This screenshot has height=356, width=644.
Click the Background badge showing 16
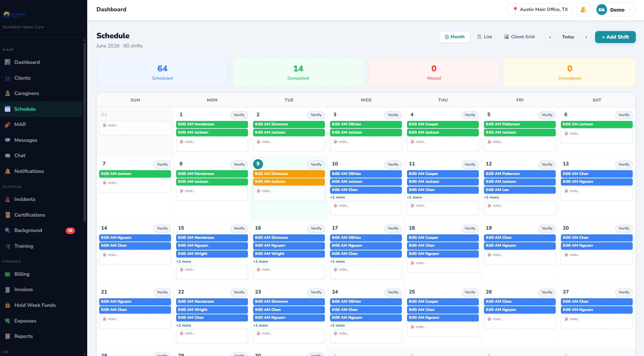[x=70, y=230]
